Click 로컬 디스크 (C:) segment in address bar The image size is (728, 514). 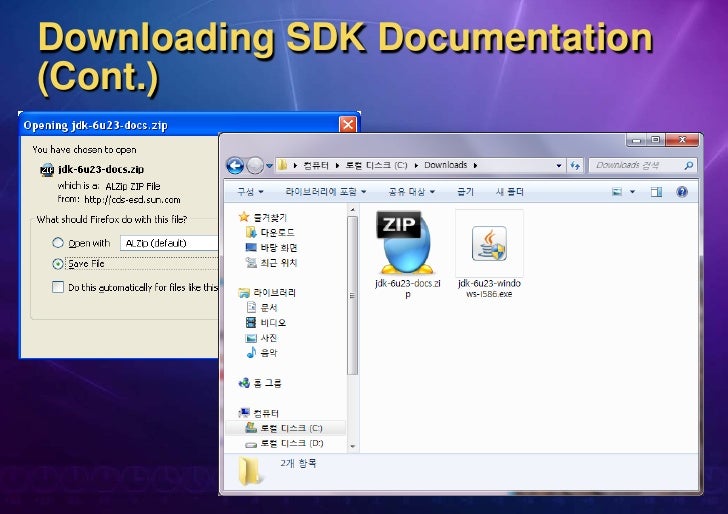pos(376,165)
